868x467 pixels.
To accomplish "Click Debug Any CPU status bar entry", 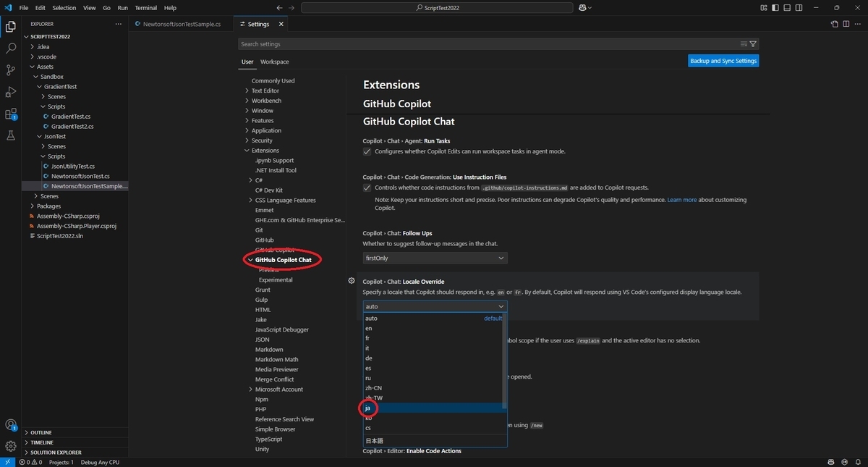I will click(100, 462).
